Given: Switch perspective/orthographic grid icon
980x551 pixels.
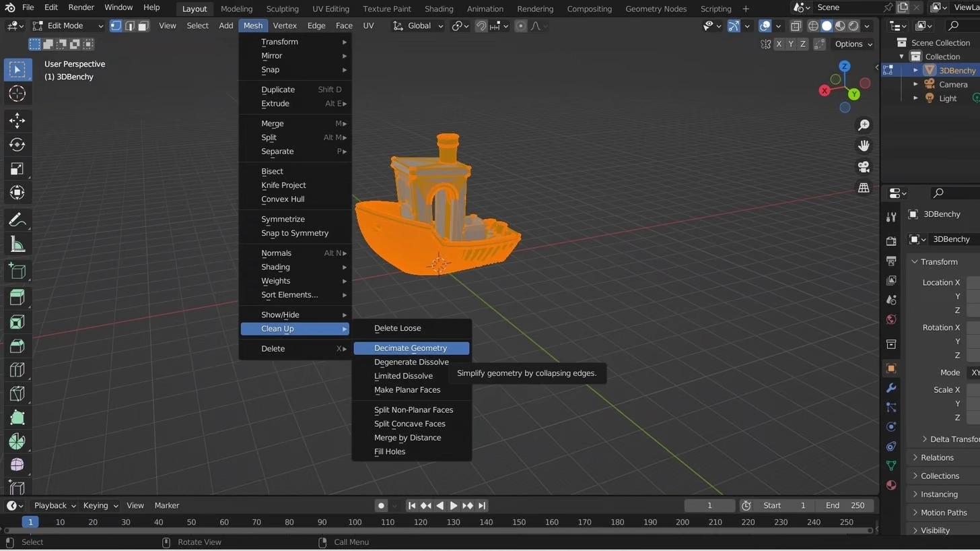Looking at the screenshot, I should pos(864,188).
